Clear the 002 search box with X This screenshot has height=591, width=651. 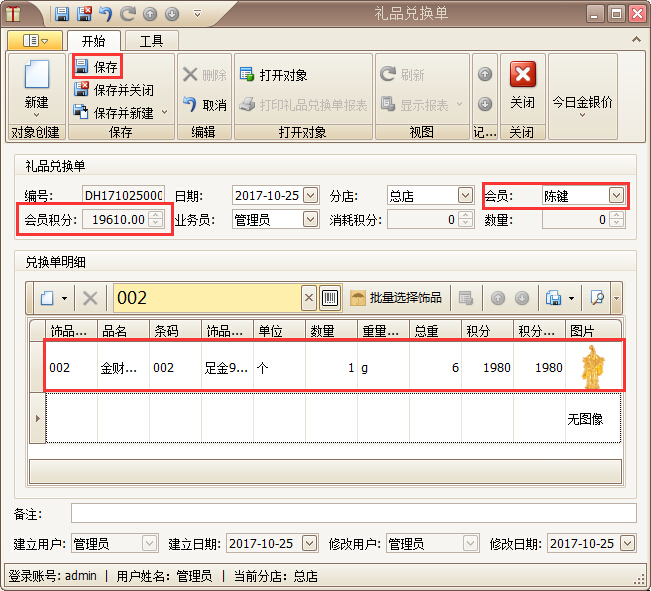tap(309, 297)
